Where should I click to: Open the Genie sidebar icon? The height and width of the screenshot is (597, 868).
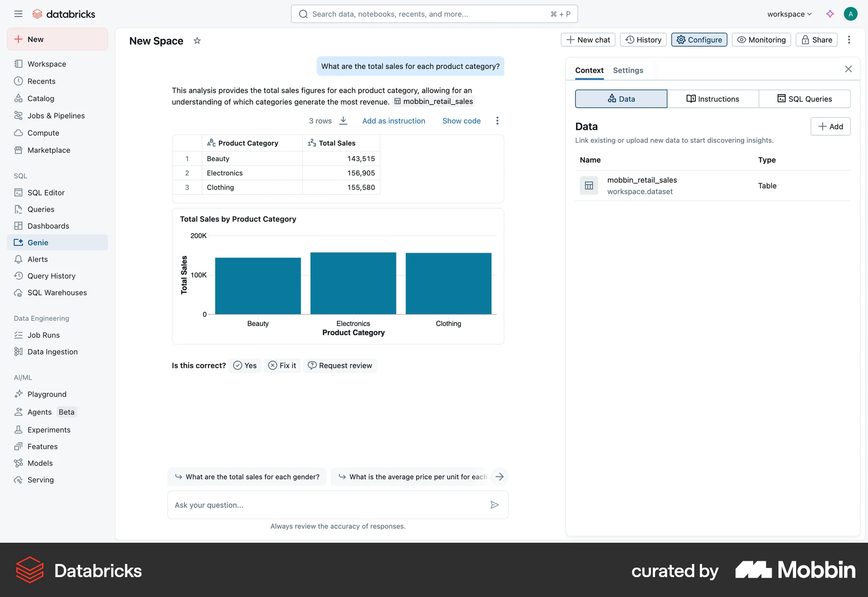[x=19, y=242]
